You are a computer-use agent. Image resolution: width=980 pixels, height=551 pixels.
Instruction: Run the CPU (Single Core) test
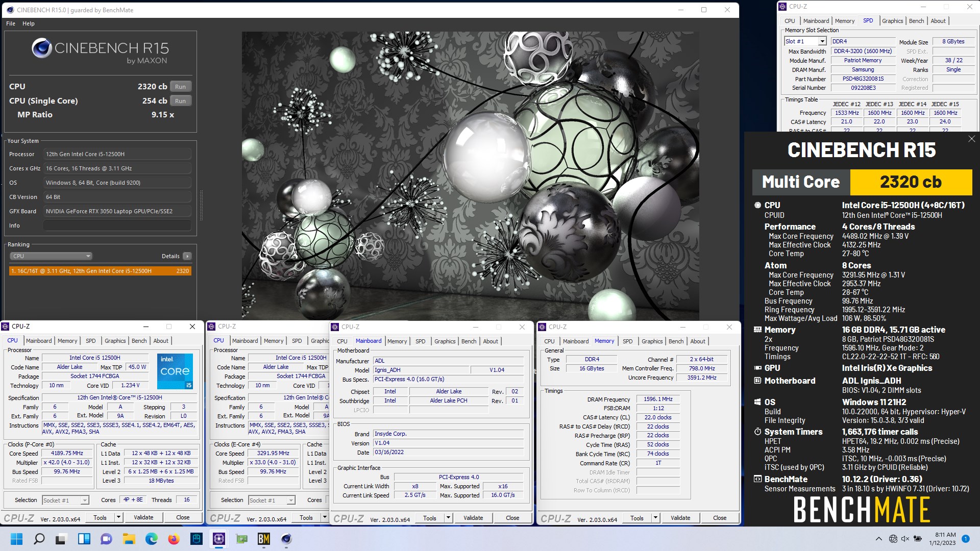(x=181, y=101)
